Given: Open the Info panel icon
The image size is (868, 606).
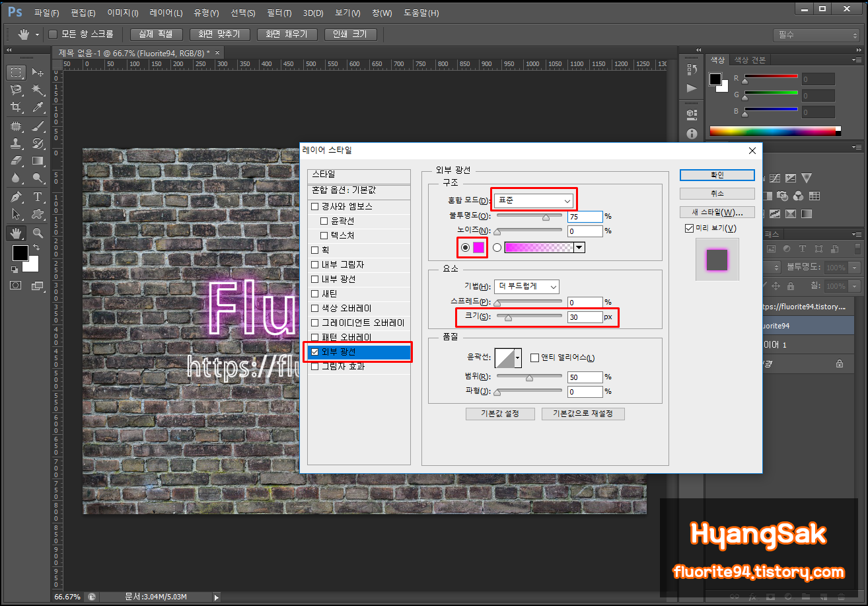Looking at the screenshot, I should (692, 133).
